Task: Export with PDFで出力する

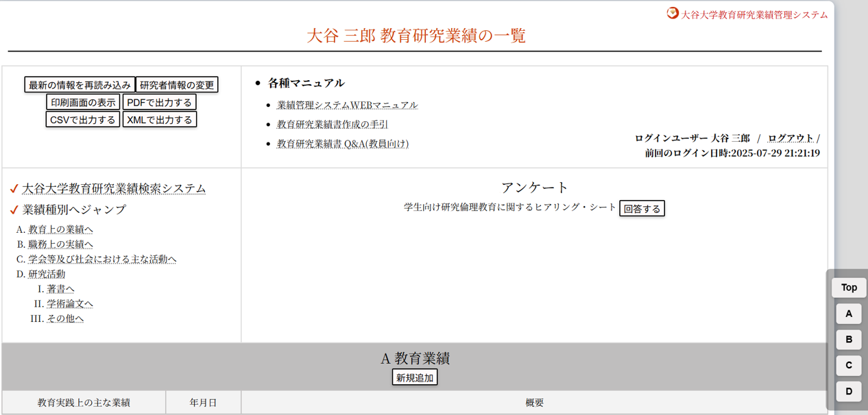Action: (159, 102)
